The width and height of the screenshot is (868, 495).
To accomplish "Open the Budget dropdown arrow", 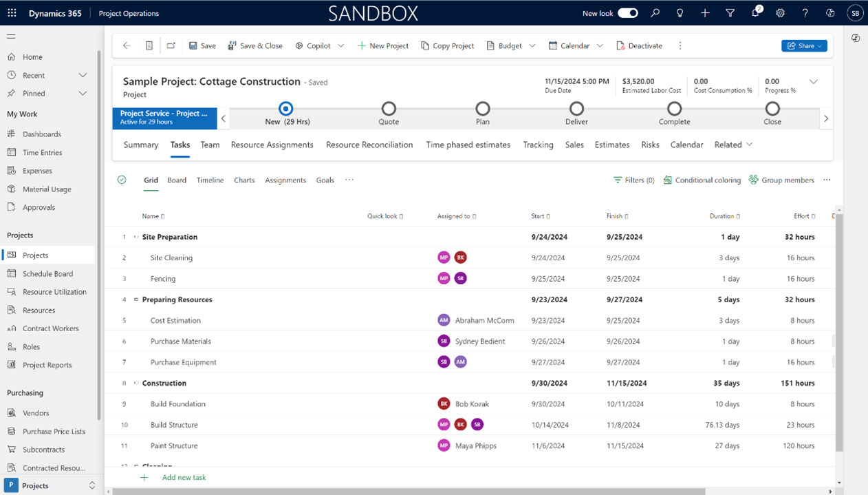I will click(532, 45).
